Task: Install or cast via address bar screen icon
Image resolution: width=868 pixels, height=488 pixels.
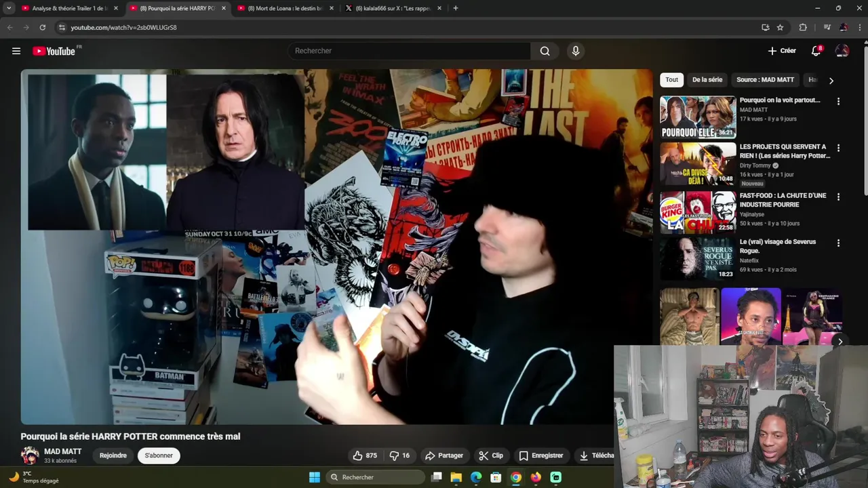Action: pyautogui.click(x=765, y=27)
